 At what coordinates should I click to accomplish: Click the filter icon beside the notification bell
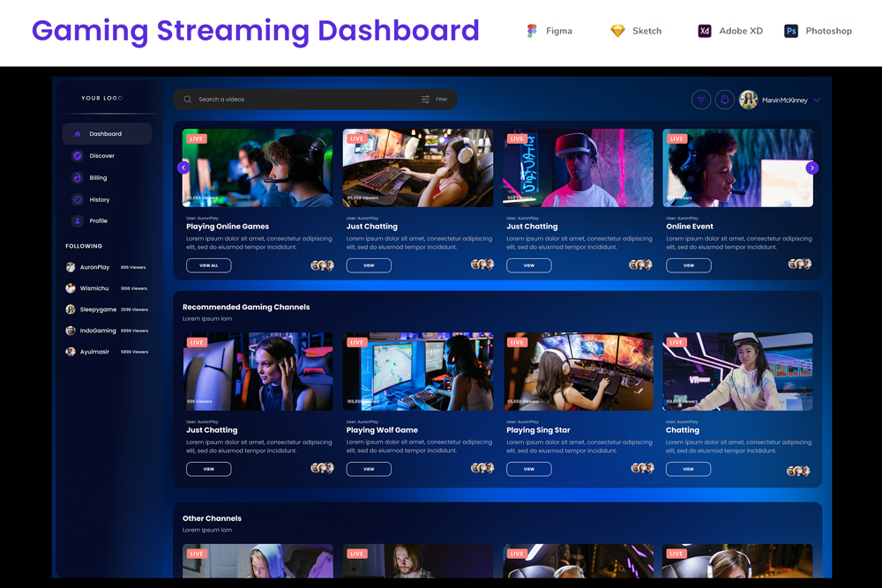701,100
